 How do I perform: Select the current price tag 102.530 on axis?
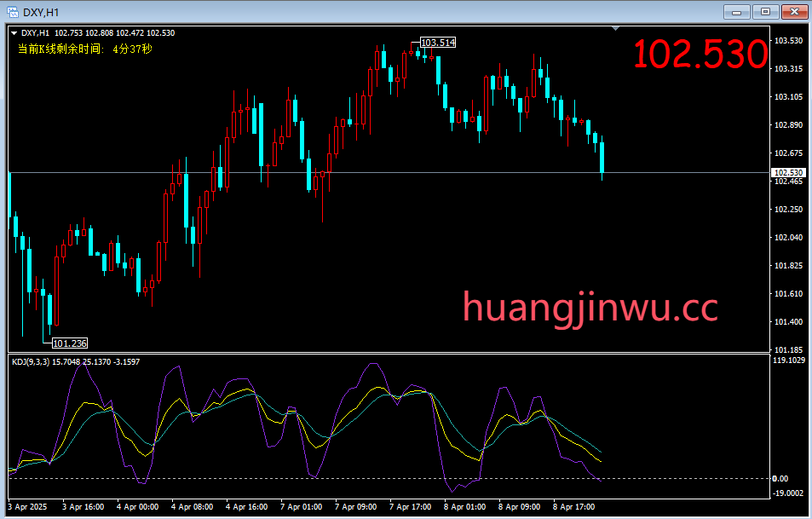[788, 173]
